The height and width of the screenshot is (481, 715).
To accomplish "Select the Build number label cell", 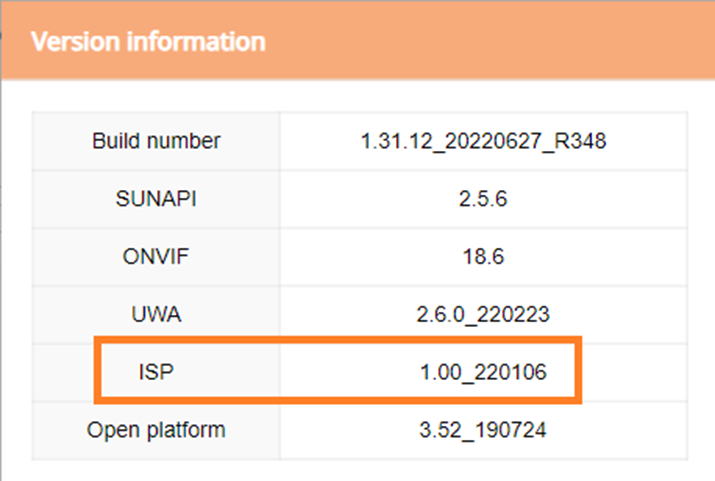I will click(156, 141).
